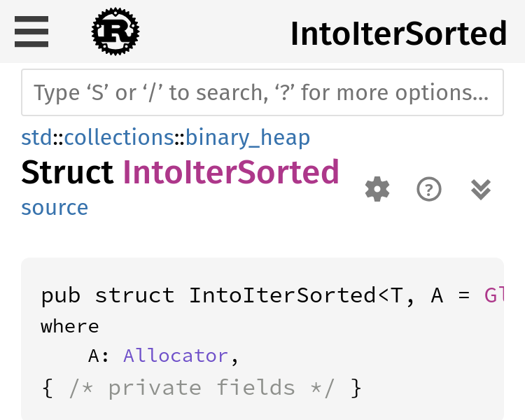Open rustdoc settings gear
The image size is (525, 420).
click(377, 189)
